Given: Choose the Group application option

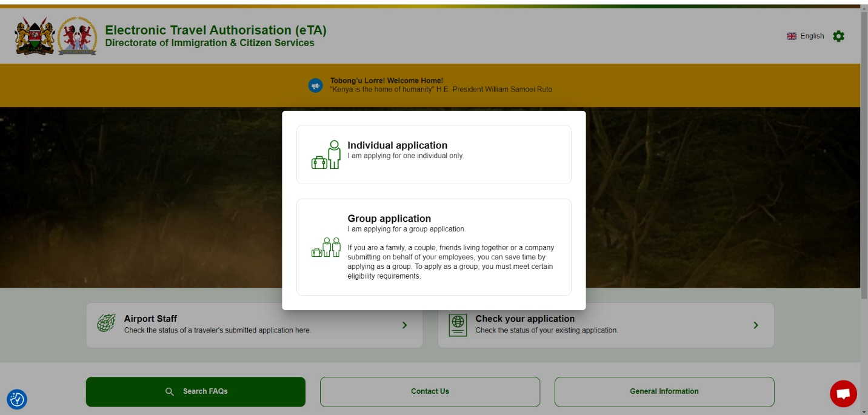Looking at the screenshot, I should pyautogui.click(x=433, y=247).
